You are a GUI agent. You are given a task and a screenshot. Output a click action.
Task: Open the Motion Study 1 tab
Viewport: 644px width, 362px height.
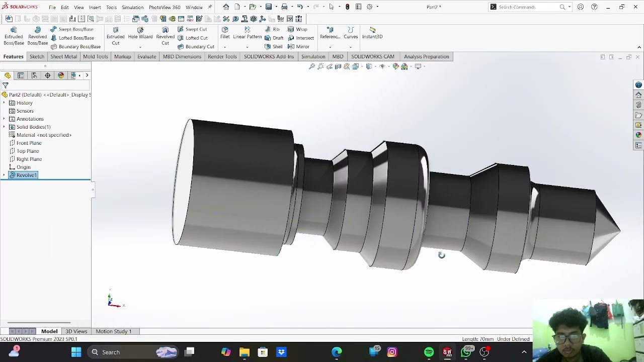point(114,331)
